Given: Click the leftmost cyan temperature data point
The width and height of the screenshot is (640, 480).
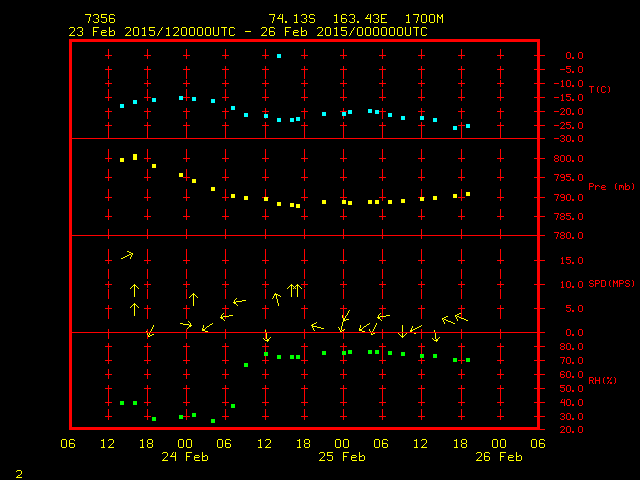Looking at the screenshot, I should point(122,105).
